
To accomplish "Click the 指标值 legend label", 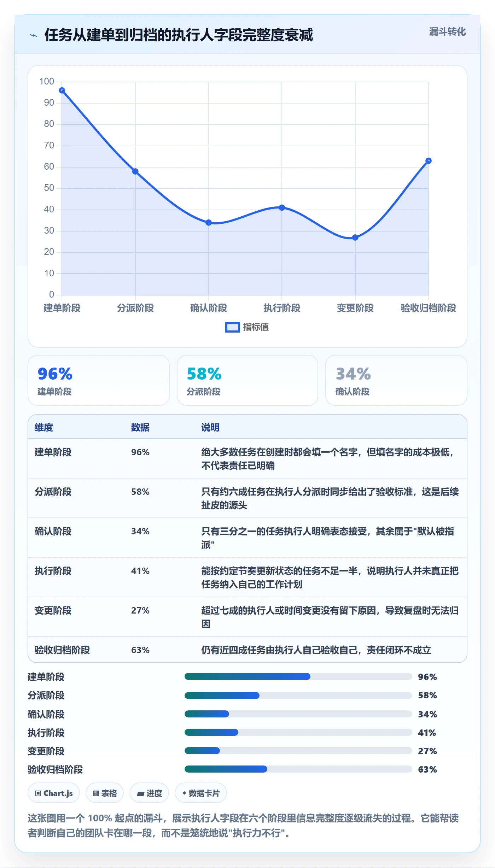I will pos(256,327).
